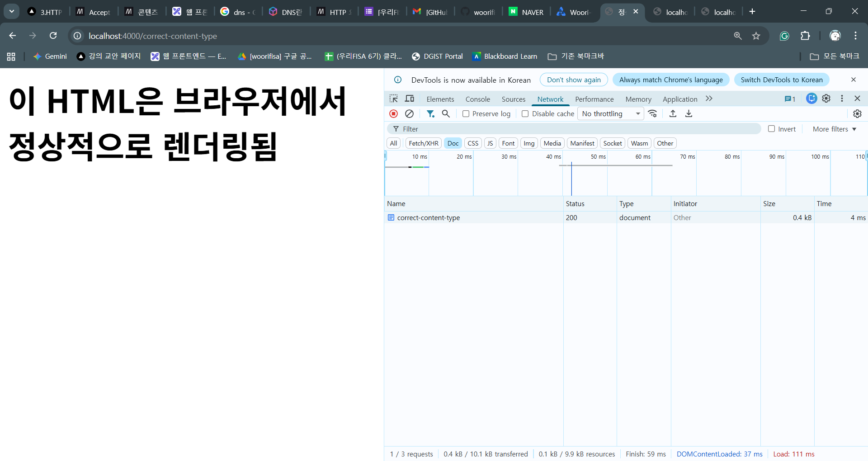Check the Invert filter checkbox
868x461 pixels.
[772, 129]
